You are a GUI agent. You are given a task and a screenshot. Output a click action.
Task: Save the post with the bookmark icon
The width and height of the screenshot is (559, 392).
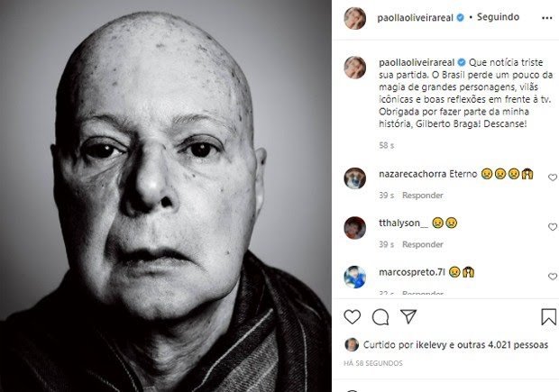coord(549,316)
